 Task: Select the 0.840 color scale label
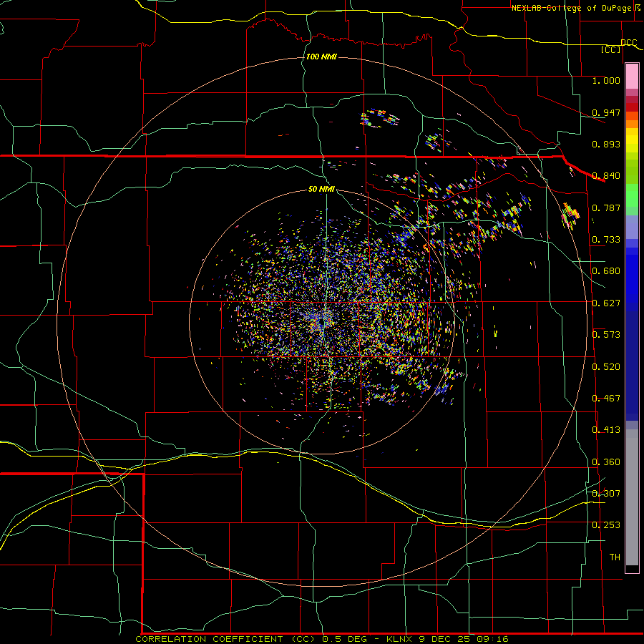click(606, 176)
